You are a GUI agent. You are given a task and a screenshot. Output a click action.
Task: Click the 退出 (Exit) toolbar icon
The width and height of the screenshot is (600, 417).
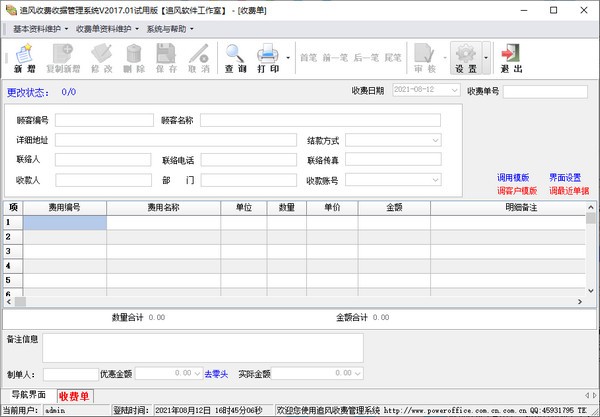[x=511, y=58]
